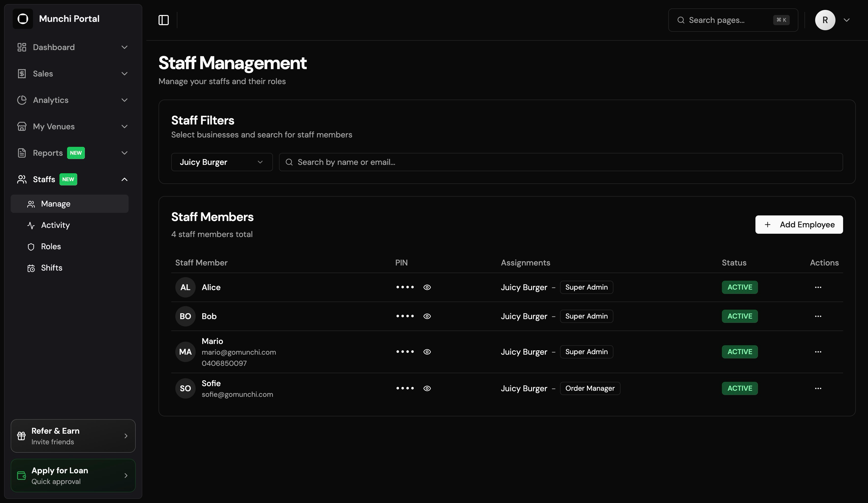Reveal Mario's PIN with eye icon

pos(427,352)
